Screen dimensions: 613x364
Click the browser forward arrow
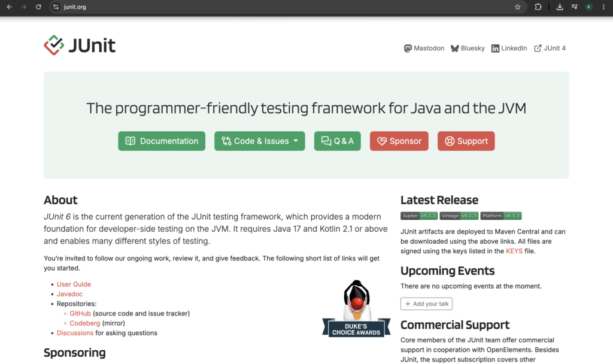point(24,7)
